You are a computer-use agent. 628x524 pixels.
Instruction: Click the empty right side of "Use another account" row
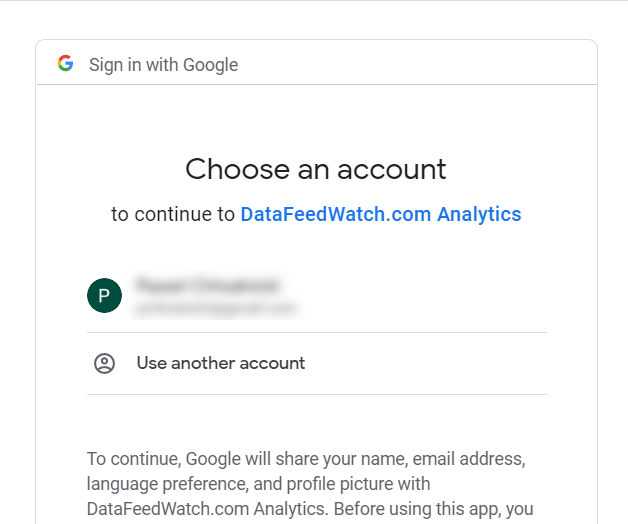[x=427, y=363]
